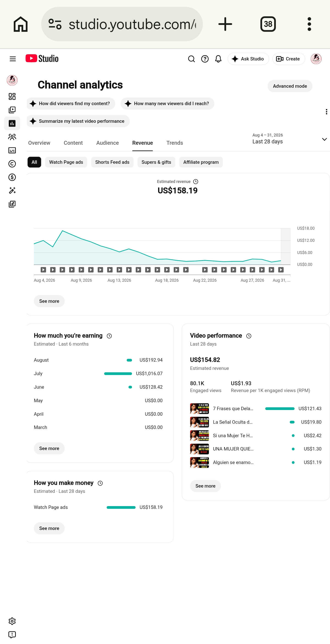Show the 38 open tabs switcher
This screenshot has width=330, height=644.
point(268,24)
